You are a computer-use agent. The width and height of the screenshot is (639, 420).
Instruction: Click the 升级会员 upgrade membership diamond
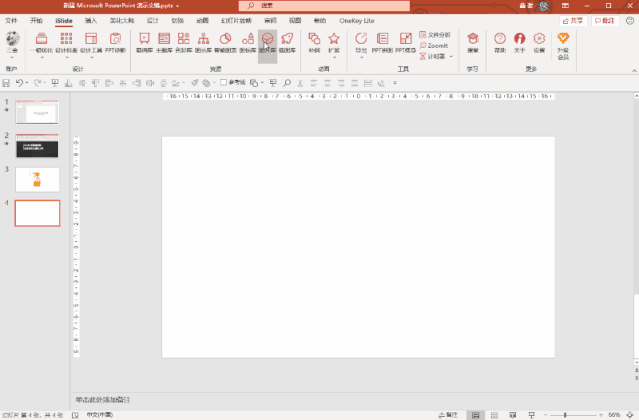pyautogui.click(x=563, y=39)
